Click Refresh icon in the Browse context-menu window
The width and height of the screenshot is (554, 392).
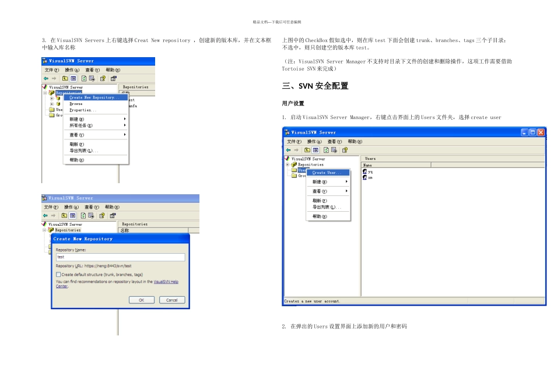coord(84,79)
